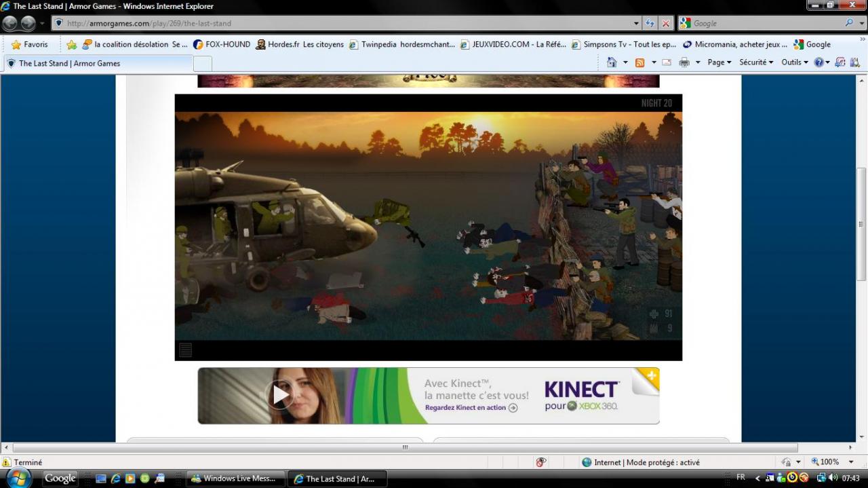
Task: Click the Home page icon
Action: [x=612, y=62]
